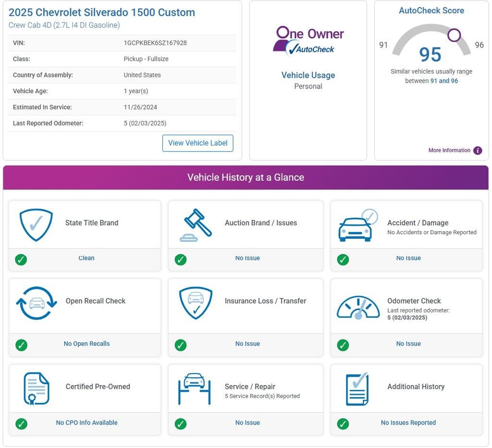The width and height of the screenshot is (492, 448).
Task: Click the 2025 Chevrolet Silverado 1500 Custom title
Action: [x=102, y=12]
